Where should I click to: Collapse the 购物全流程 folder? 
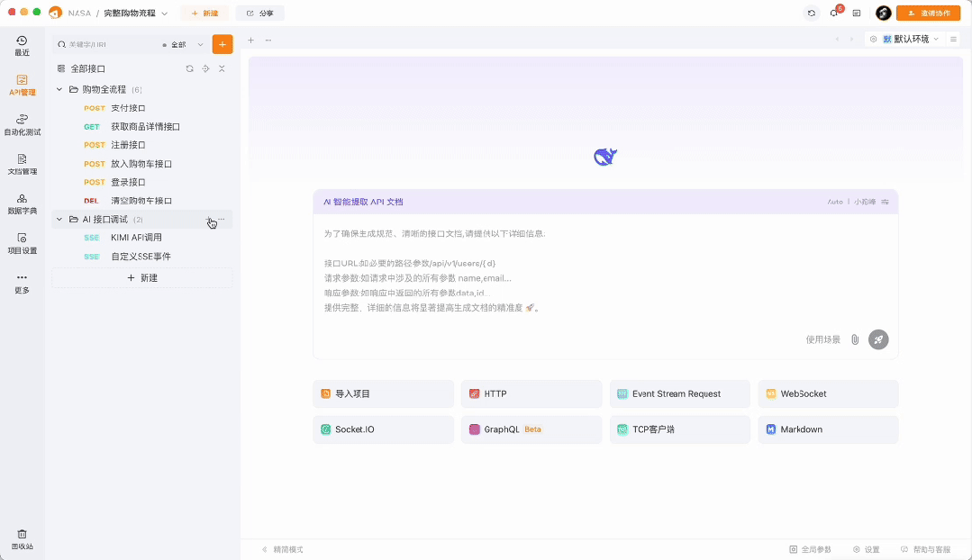[x=59, y=89]
